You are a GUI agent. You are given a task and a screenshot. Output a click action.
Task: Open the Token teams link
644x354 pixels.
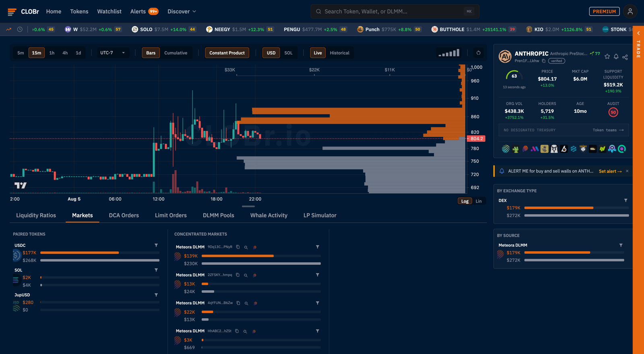608,130
